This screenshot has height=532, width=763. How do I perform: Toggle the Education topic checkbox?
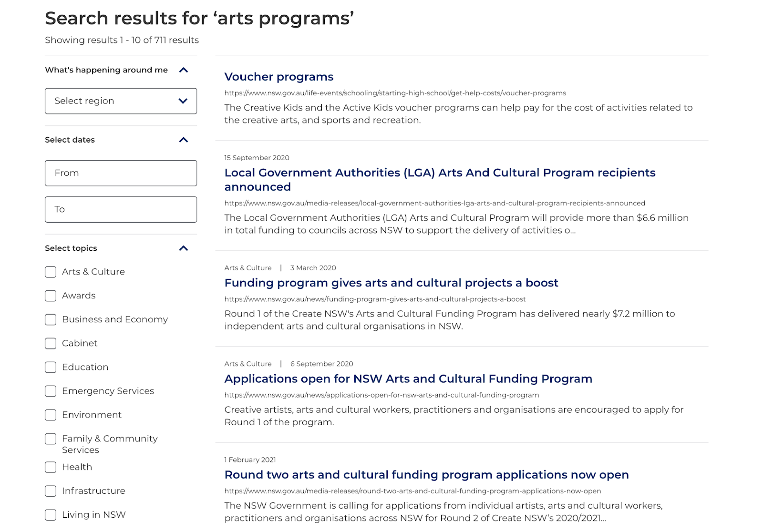pyautogui.click(x=51, y=367)
